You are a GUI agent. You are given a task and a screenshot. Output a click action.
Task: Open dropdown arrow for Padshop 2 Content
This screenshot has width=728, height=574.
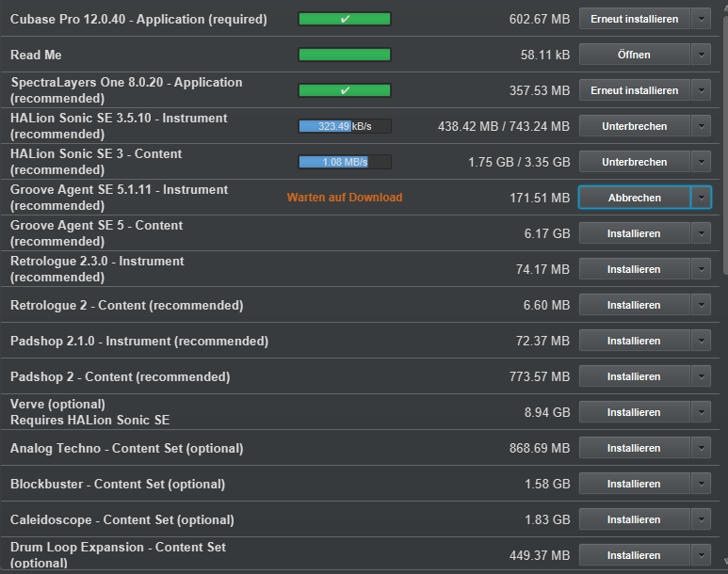pyautogui.click(x=702, y=376)
